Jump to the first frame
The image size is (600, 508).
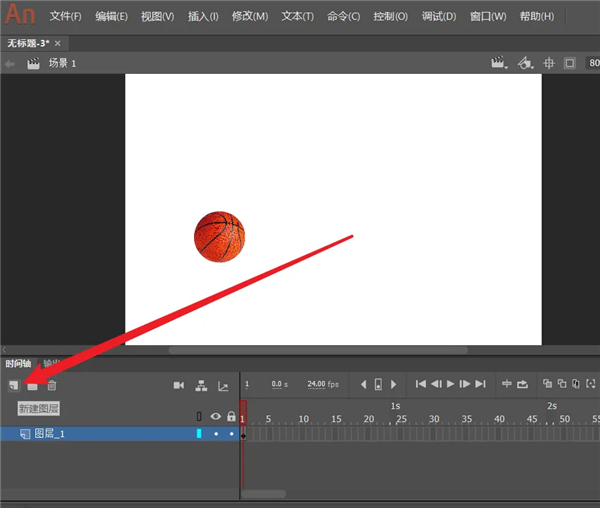[421, 384]
